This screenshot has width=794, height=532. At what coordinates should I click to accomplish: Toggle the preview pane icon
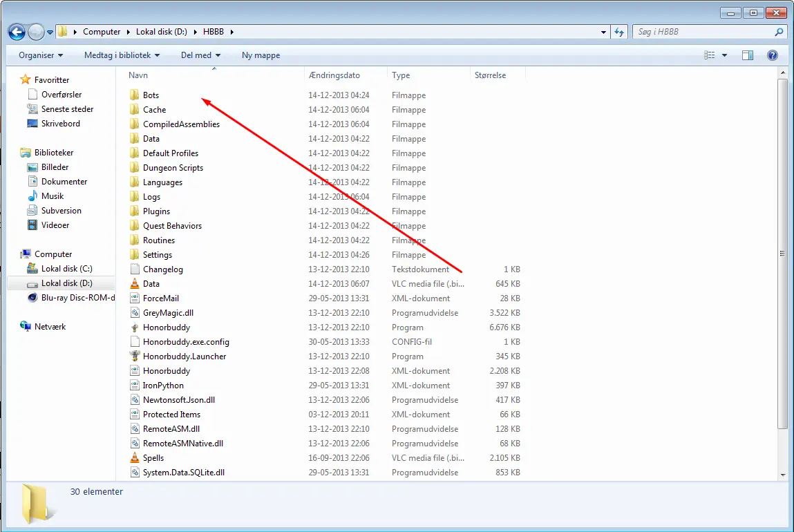coord(748,55)
